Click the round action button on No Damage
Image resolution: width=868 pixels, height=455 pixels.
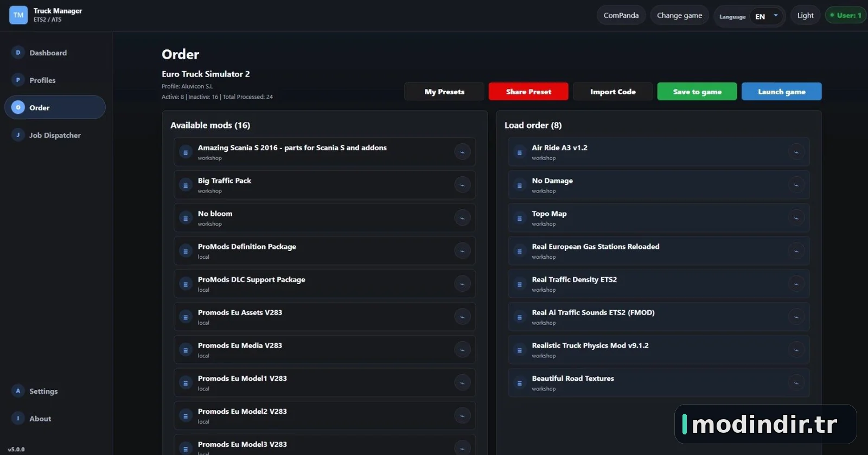pyautogui.click(x=796, y=185)
